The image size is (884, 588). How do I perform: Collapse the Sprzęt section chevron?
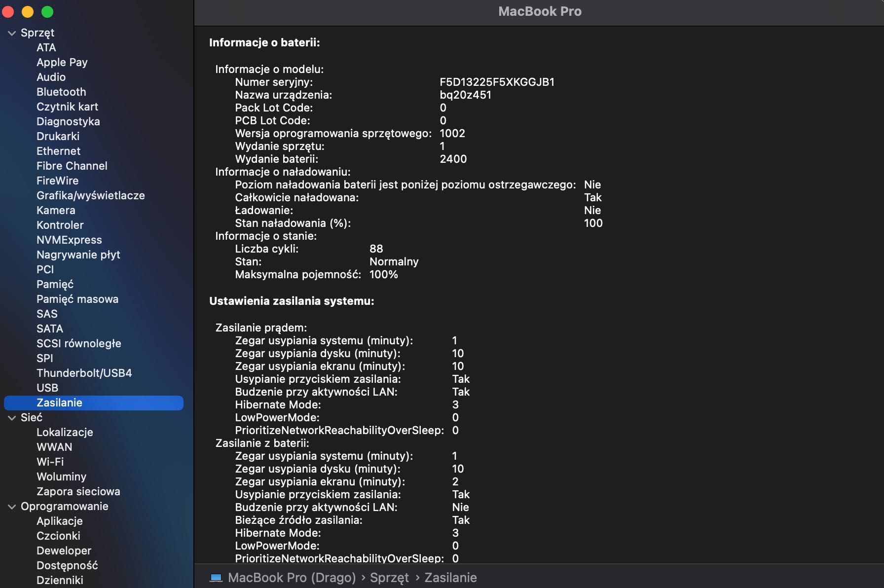(x=12, y=33)
